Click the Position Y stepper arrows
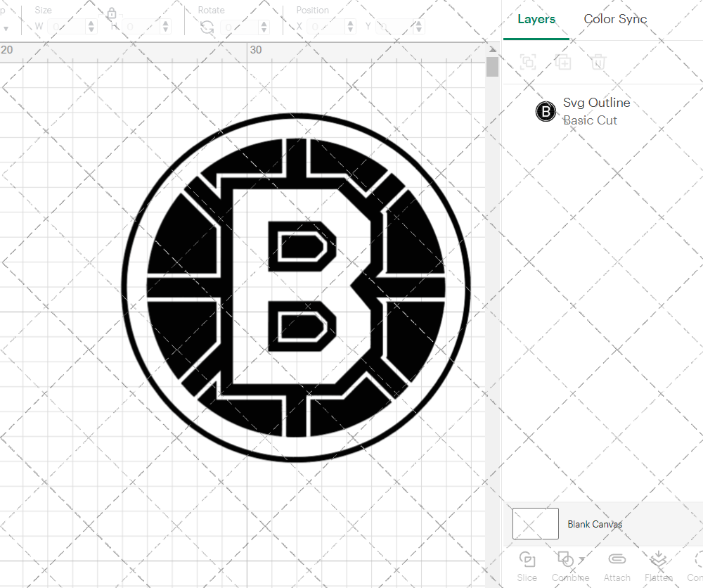The height and width of the screenshot is (588, 703). point(419,27)
